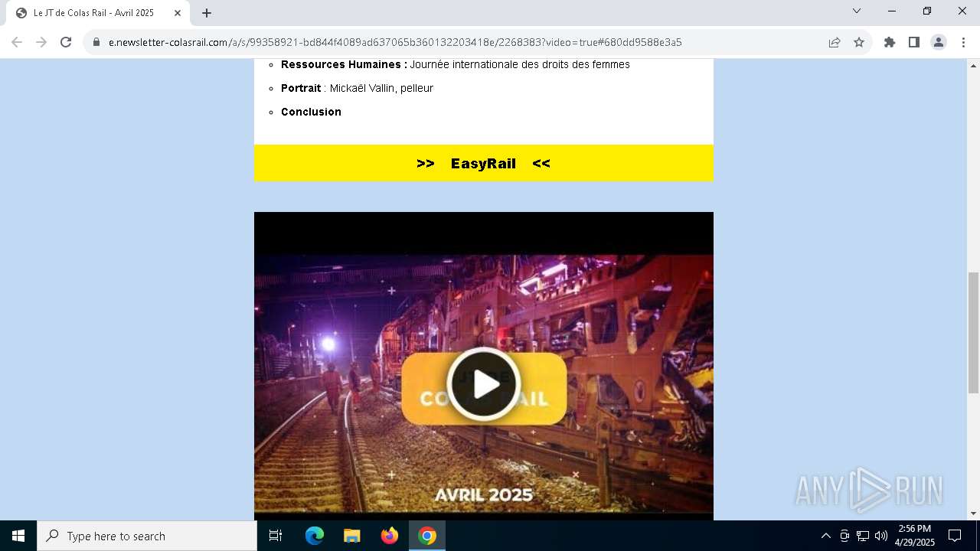Reload the current page
The height and width of the screenshot is (551, 980).
pos(66,42)
